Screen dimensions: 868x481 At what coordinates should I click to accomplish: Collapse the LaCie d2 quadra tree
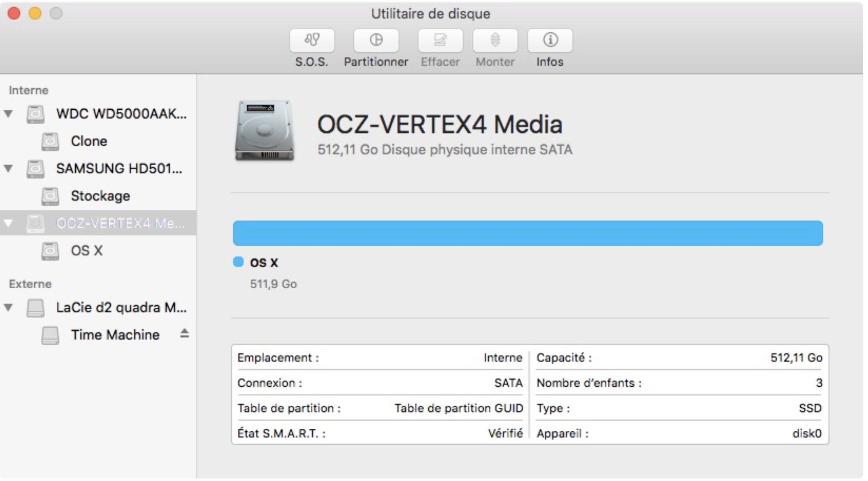point(9,308)
